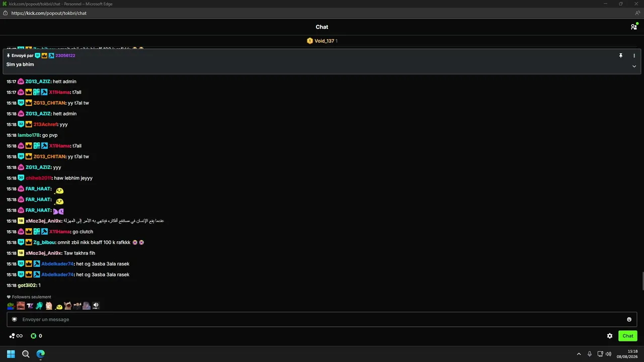The image size is (644, 362).
Task: Insert the open-mouth cat emote
Action: point(67,306)
